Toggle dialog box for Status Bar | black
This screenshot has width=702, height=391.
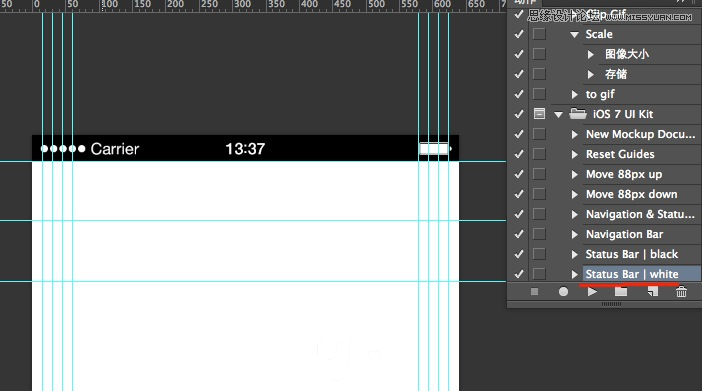tap(539, 254)
